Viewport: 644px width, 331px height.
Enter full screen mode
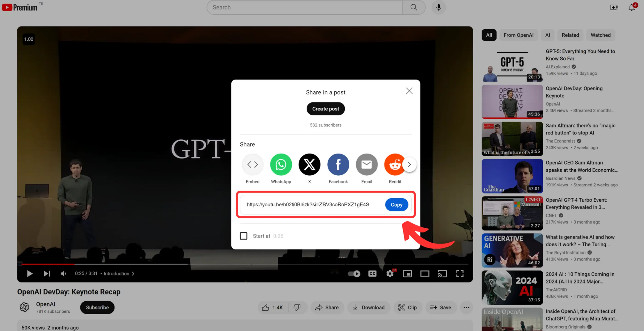(x=460, y=274)
